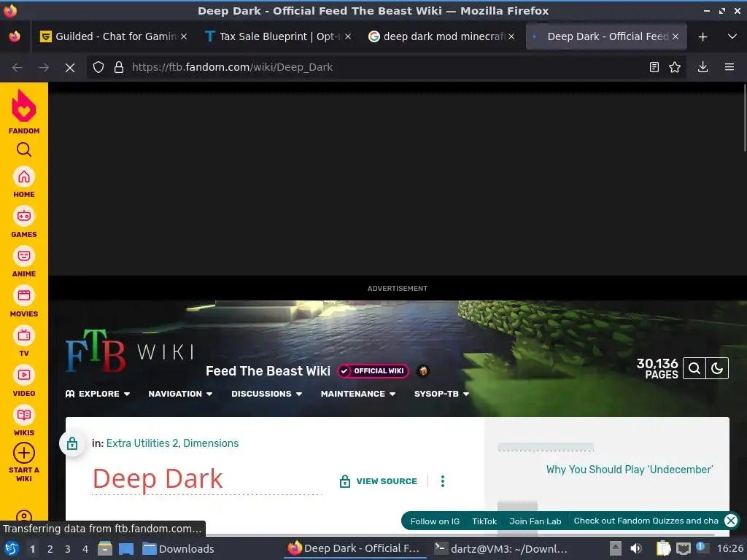
Task: List all tabs dropdown
Action: click(x=732, y=36)
